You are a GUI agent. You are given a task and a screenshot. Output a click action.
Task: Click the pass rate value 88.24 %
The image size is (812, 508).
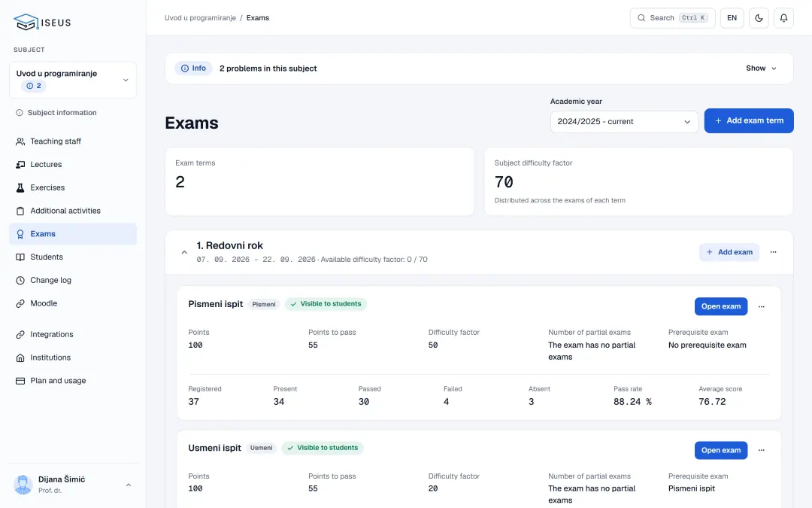click(632, 402)
